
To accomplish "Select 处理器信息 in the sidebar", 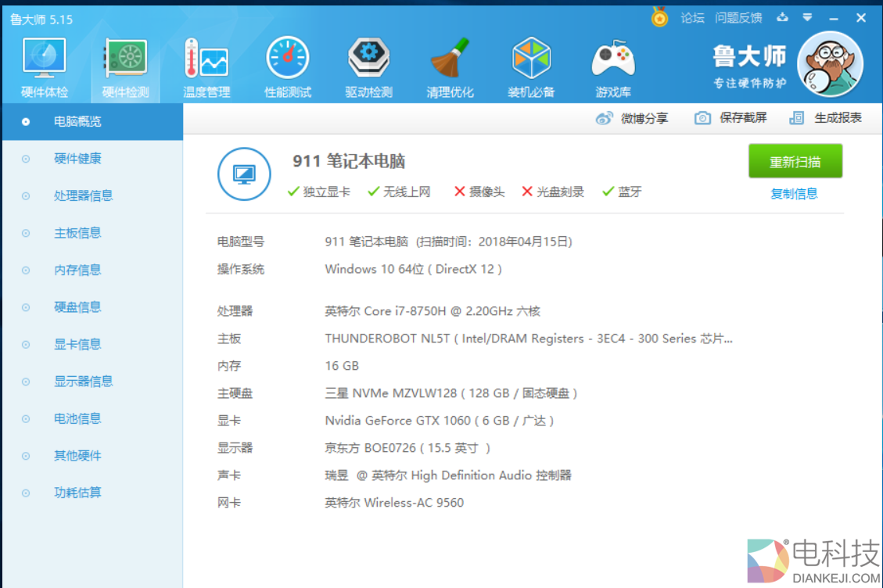I will (83, 195).
